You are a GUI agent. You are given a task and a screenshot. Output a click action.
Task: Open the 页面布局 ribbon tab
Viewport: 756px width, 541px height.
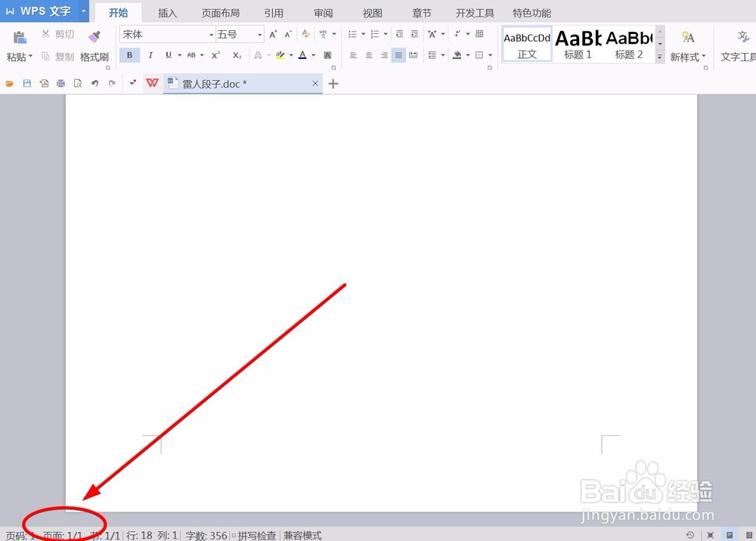(220, 12)
